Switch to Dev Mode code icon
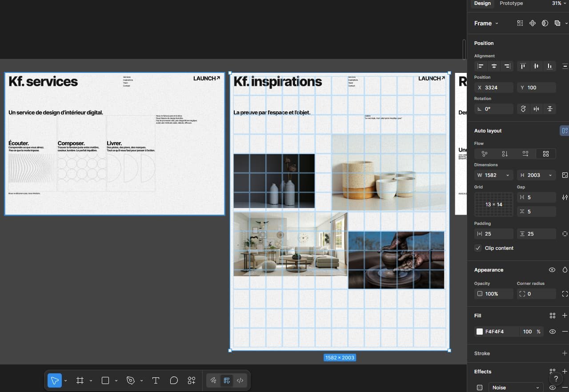This screenshot has width=569, height=392. tap(240, 380)
